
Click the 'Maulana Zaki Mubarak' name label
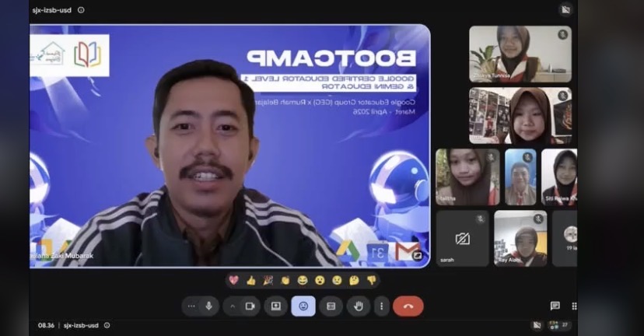coord(62,255)
